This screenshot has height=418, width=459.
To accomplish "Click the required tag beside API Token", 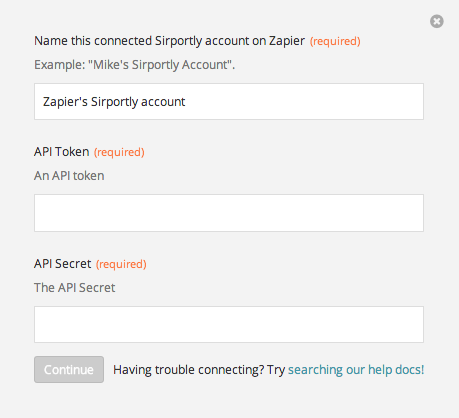I will (119, 152).
